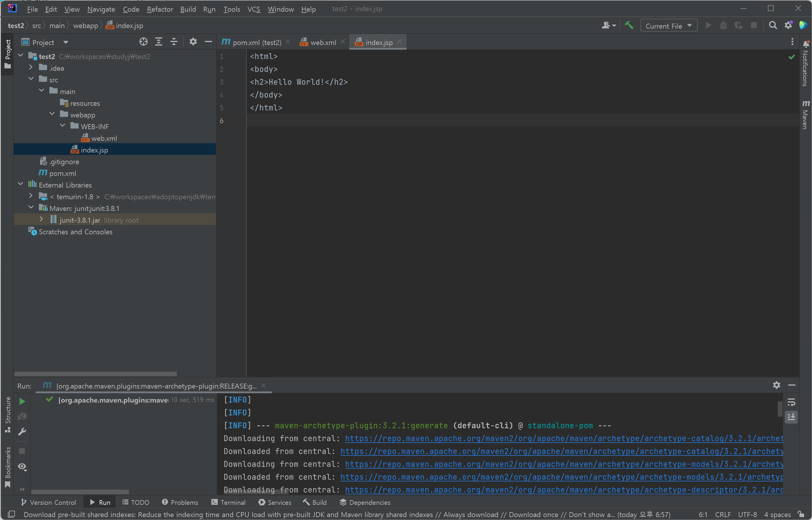The image size is (812, 520).
Task: Click the UTF-8 encoding status indicator
Action: (747, 514)
